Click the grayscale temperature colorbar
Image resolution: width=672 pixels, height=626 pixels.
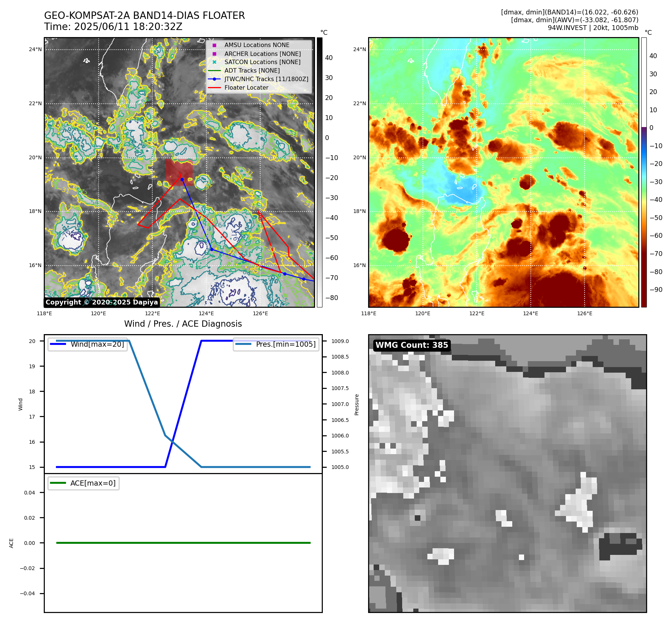(320, 172)
